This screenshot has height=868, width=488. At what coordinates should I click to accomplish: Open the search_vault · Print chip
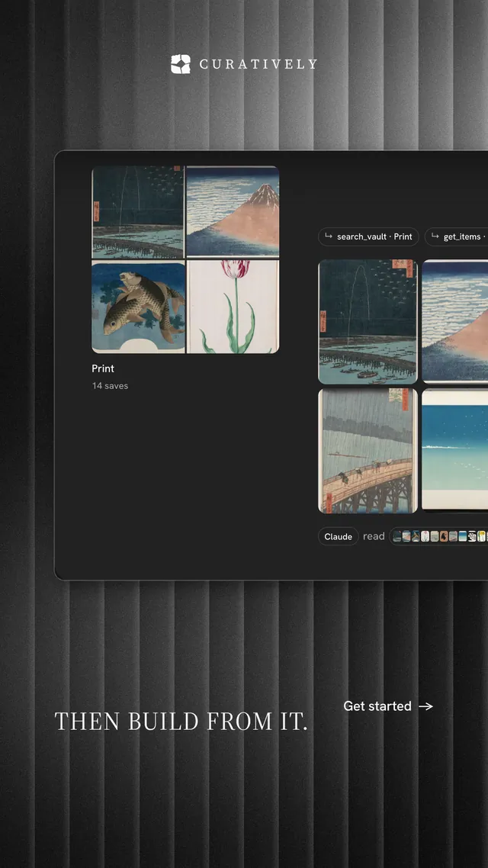[368, 236]
